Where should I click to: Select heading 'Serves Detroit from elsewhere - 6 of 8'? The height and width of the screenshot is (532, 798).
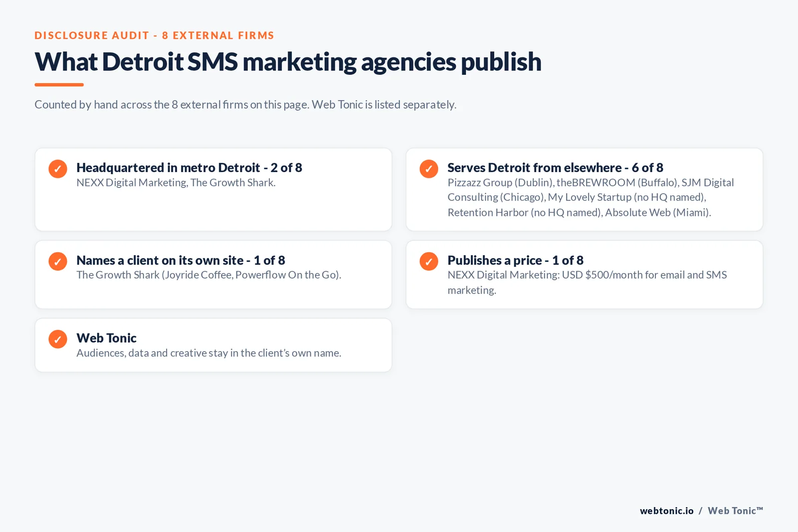pyautogui.click(x=555, y=168)
